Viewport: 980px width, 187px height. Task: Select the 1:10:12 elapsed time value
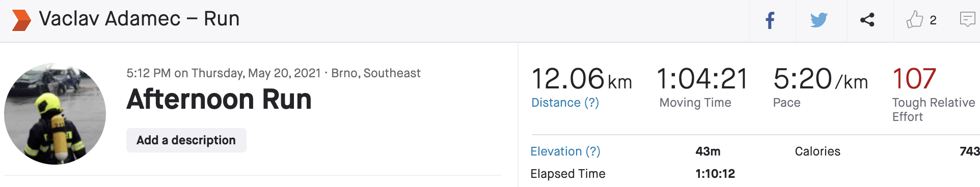[x=715, y=174]
